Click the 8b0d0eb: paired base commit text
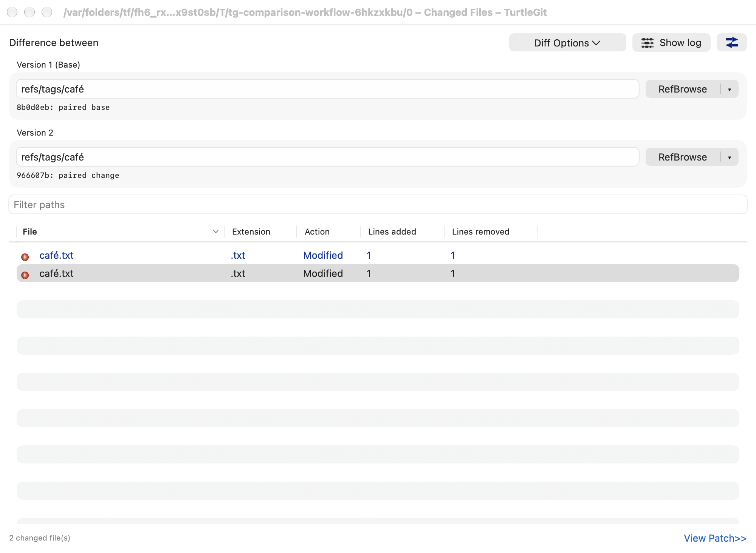The image size is (756, 553). click(63, 107)
